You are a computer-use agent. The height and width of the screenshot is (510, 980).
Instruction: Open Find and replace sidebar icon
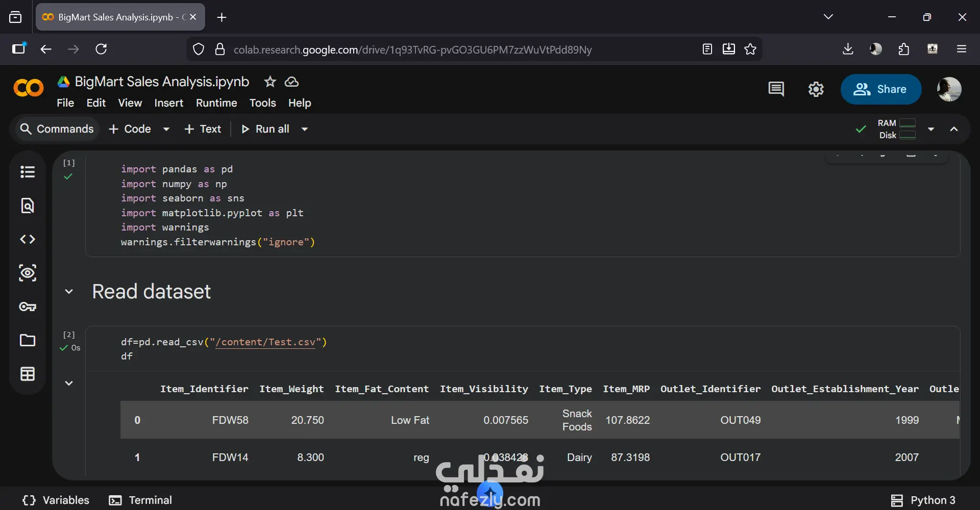pyautogui.click(x=28, y=206)
